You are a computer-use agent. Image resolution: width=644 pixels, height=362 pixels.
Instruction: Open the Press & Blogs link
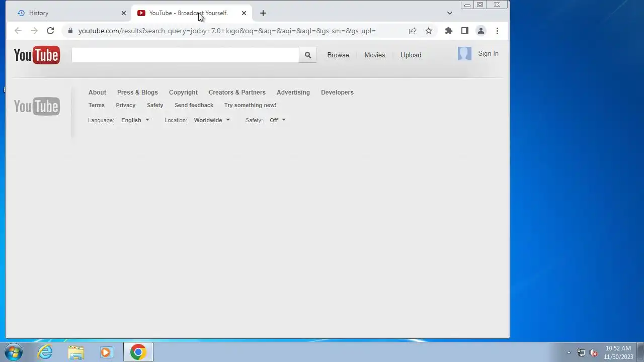tap(137, 93)
